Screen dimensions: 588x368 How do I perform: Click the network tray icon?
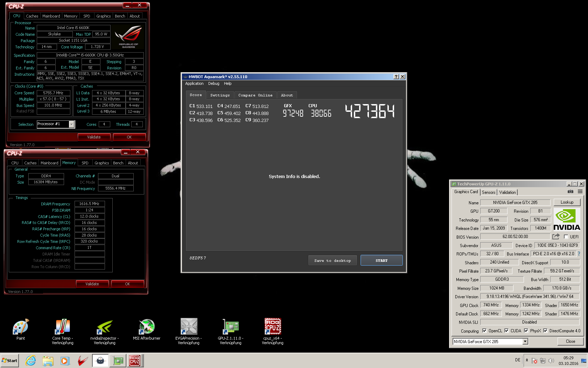[543, 361]
